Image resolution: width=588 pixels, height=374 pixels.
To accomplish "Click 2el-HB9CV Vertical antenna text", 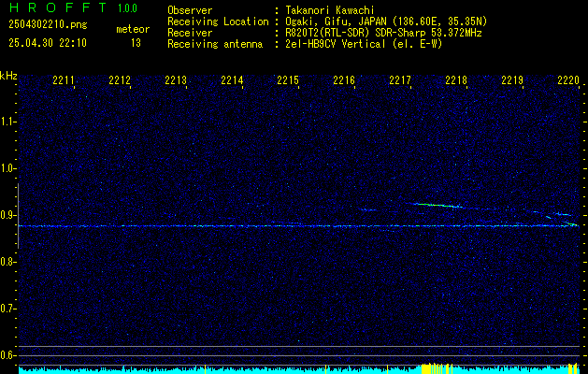I will click(x=364, y=44).
